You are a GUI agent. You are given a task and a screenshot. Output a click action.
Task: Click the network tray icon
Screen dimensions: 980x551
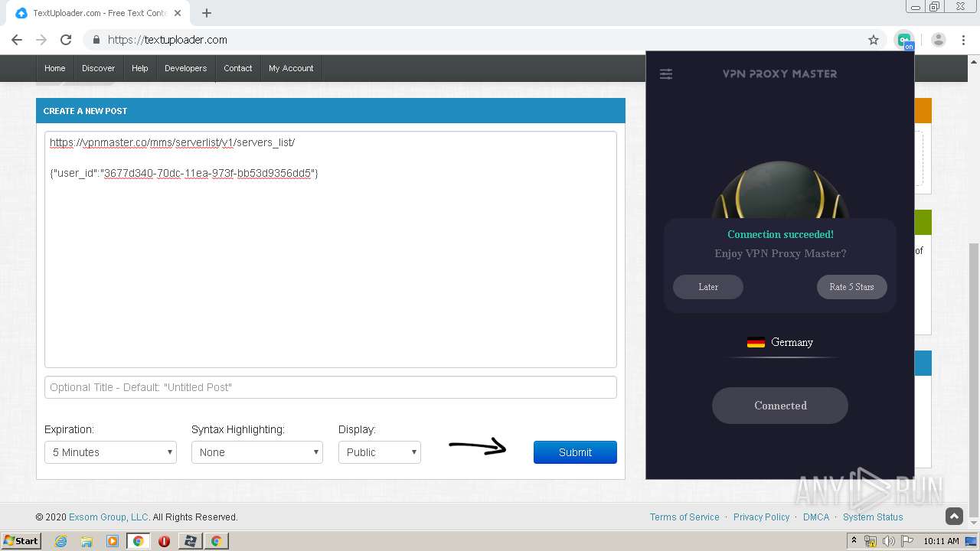click(871, 541)
